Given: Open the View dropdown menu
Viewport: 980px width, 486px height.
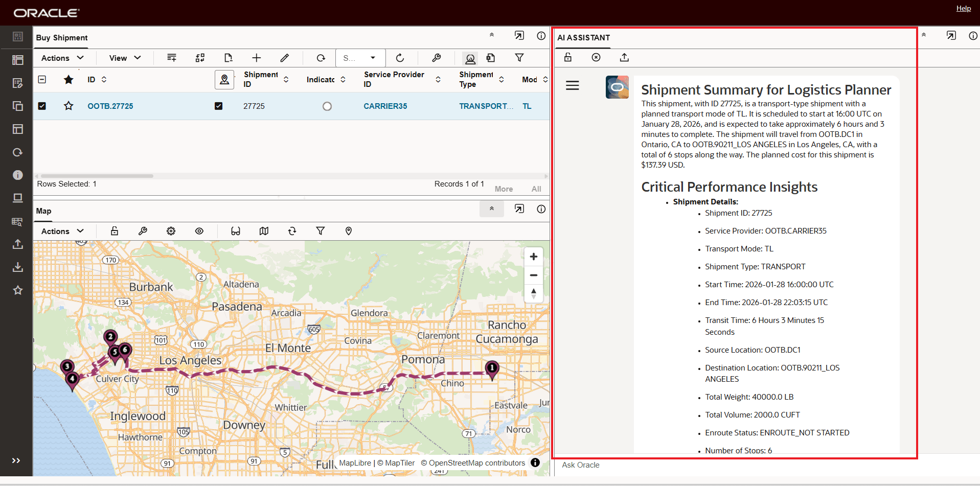Looking at the screenshot, I should pyautogui.click(x=125, y=58).
